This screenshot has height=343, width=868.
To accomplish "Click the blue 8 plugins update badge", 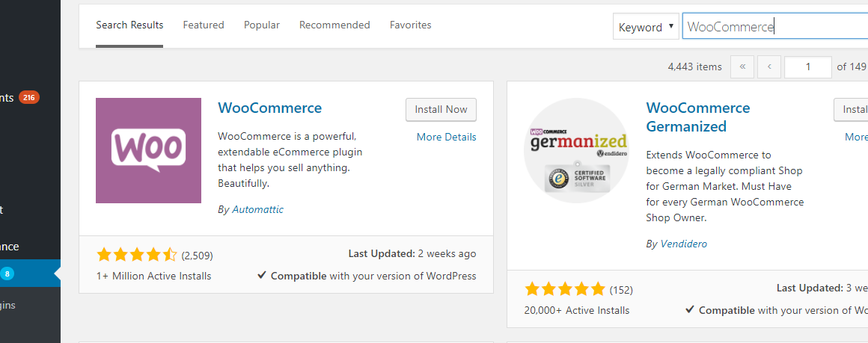I will (x=7, y=273).
